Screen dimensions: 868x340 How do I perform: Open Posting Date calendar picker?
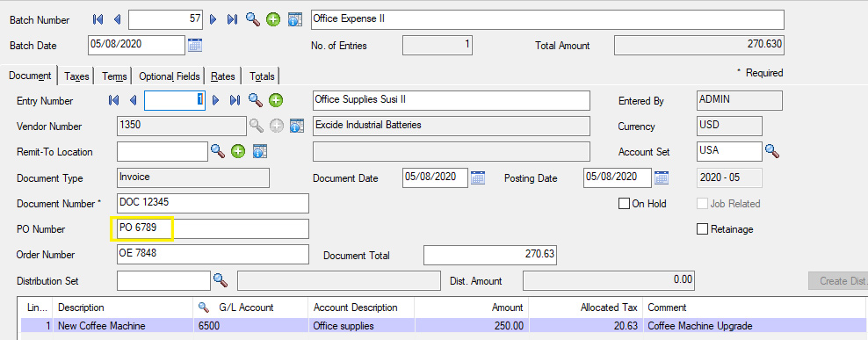tap(662, 177)
